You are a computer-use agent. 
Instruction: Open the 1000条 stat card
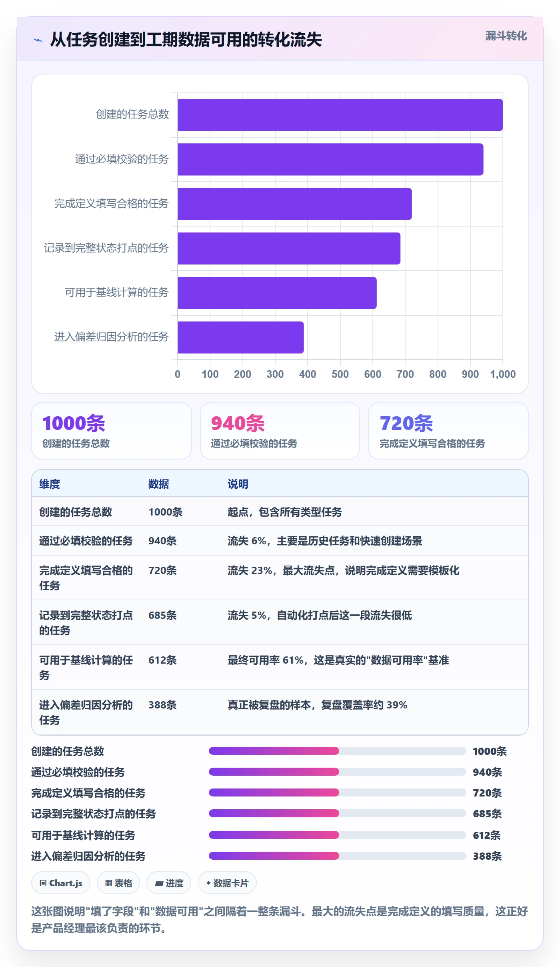coord(112,431)
